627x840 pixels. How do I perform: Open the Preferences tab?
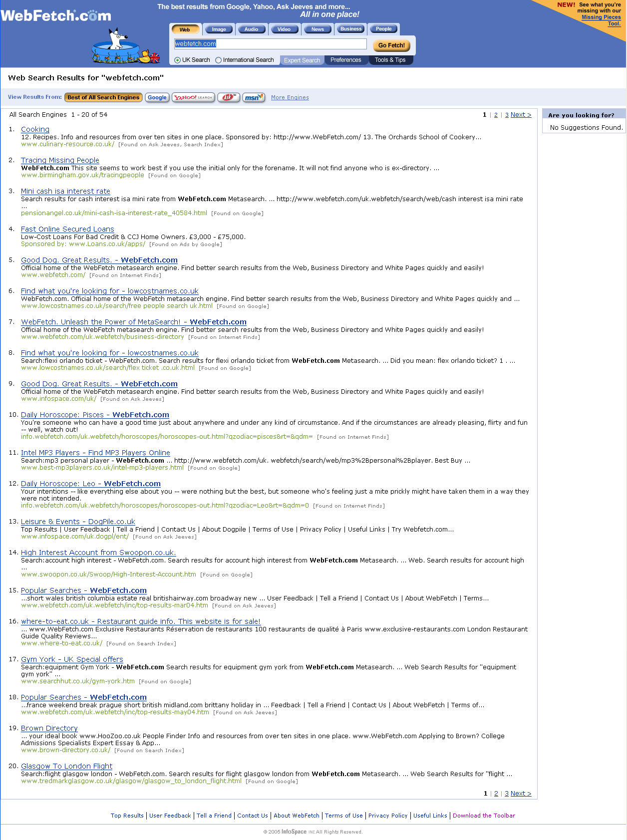pyautogui.click(x=346, y=60)
